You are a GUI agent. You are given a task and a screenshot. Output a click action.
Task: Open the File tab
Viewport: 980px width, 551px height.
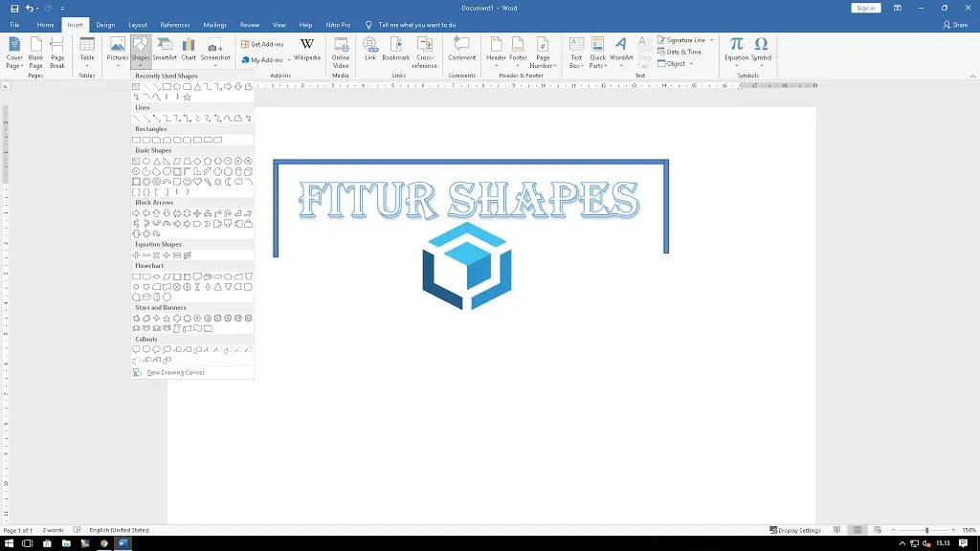pyautogui.click(x=14, y=25)
